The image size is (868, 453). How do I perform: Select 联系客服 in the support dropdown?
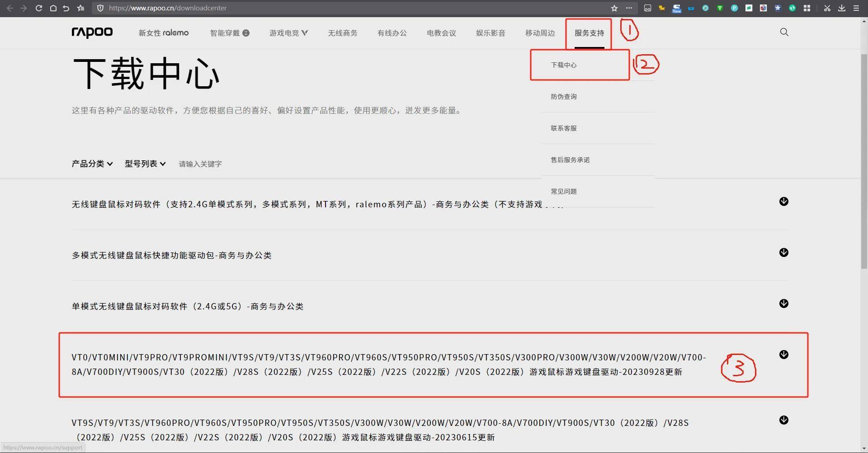click(564, 128)
